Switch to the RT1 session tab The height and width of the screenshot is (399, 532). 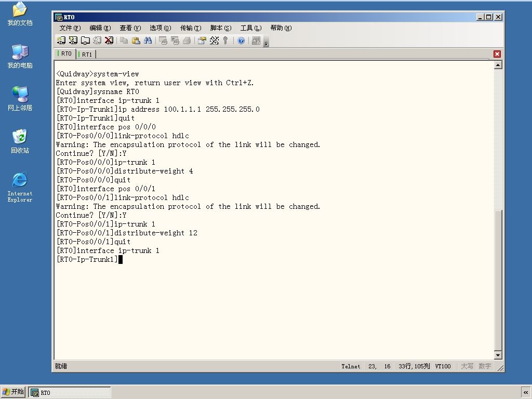(86, 54)
